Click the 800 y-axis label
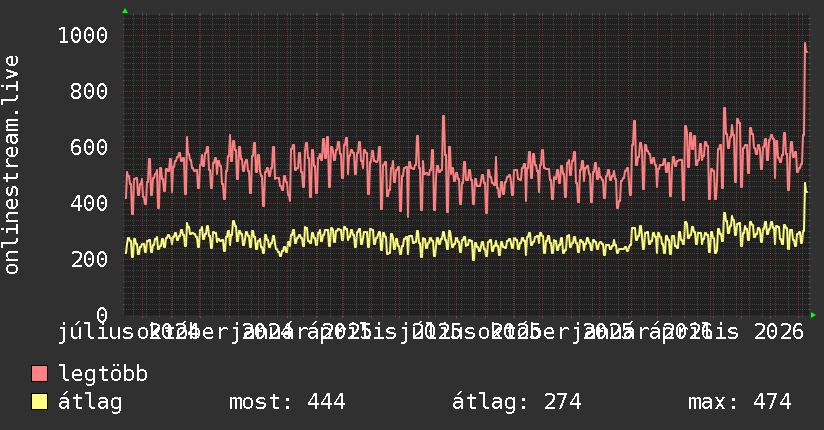Image resolution: width=824 pixels, height=430 pixels. click(x=89, y=91)
